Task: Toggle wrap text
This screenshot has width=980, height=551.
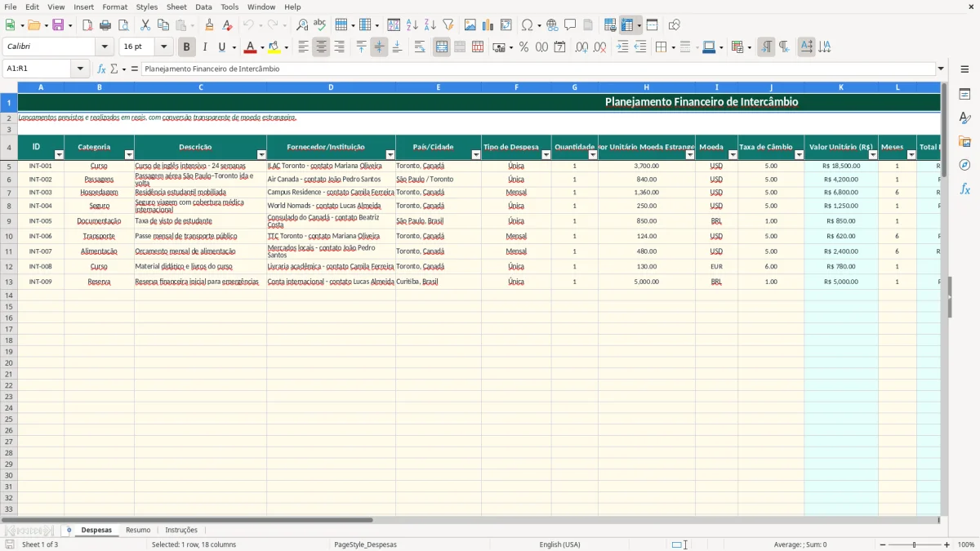Action: click(x=420, y=47)
